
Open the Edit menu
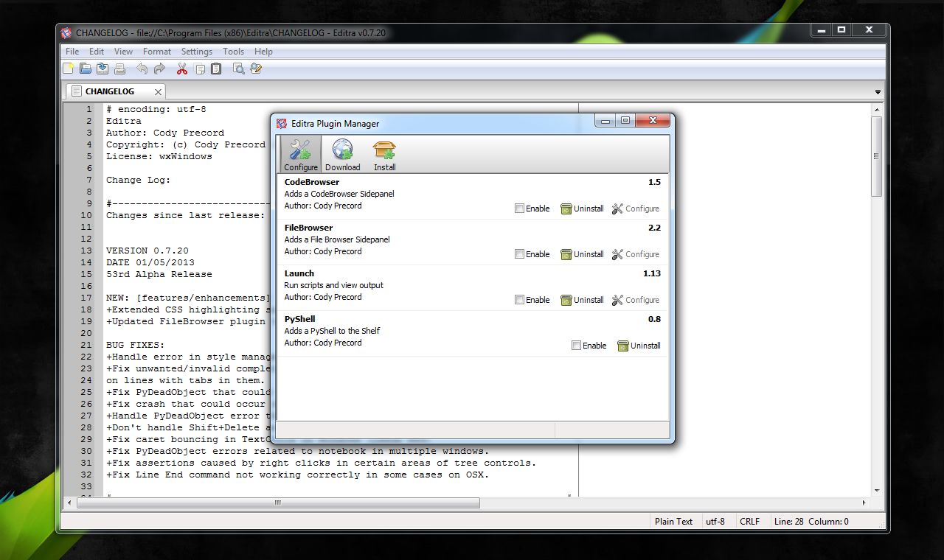point(97,52)
